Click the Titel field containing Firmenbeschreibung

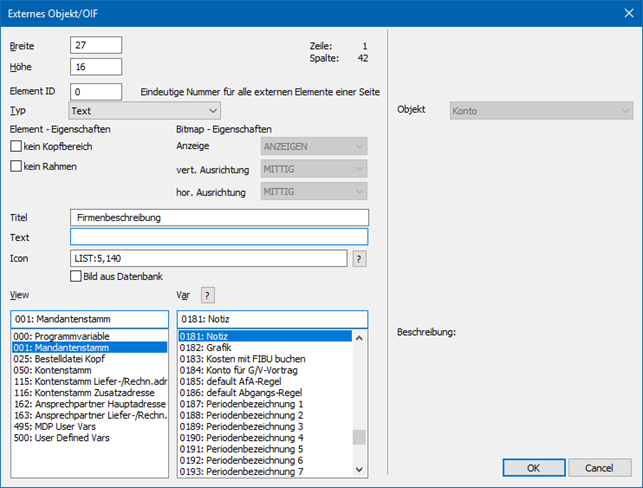point(219,217)
